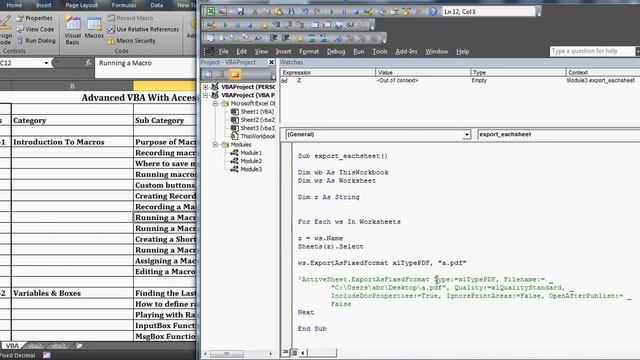640x360 pixels.
Task: Switch to Data tab in Excel
Action: pyautogui.click(x=157, y=5)
